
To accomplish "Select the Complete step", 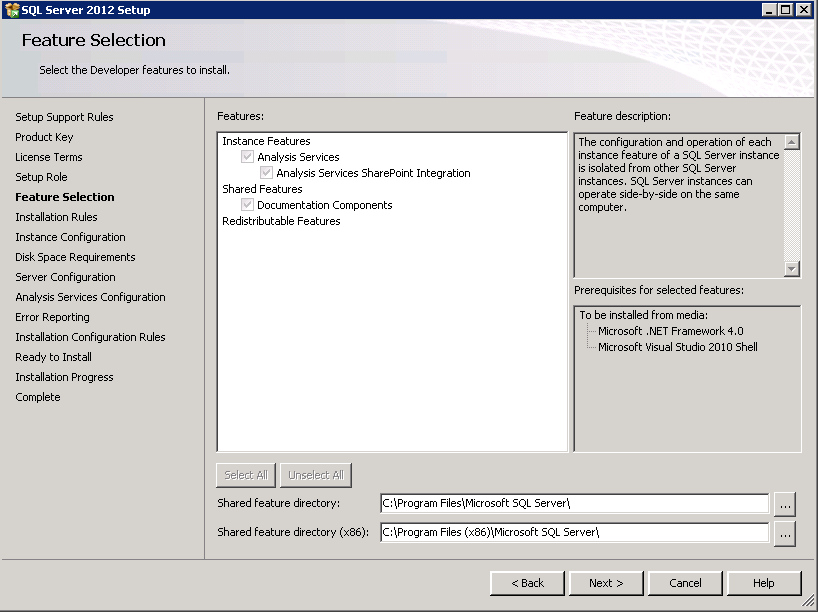I will coord(38,397).
